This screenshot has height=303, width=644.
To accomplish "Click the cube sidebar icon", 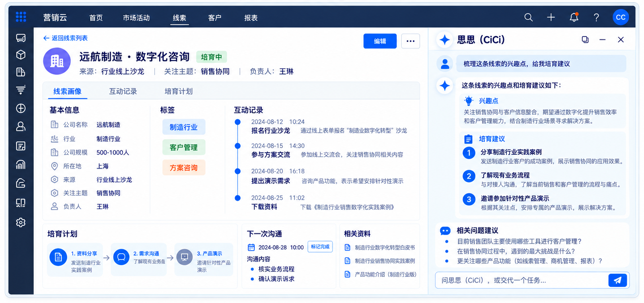I will click(x=21, y=55).
